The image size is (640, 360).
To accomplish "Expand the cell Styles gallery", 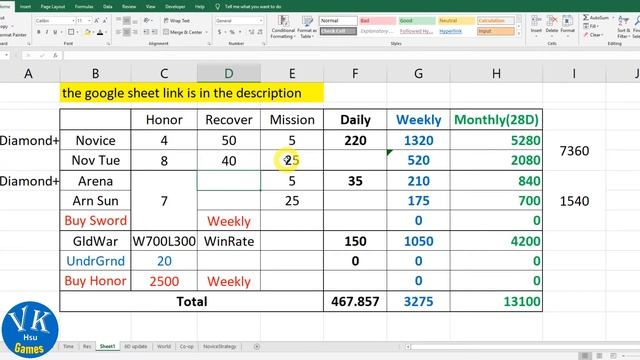I will click(x=519, y=33).
